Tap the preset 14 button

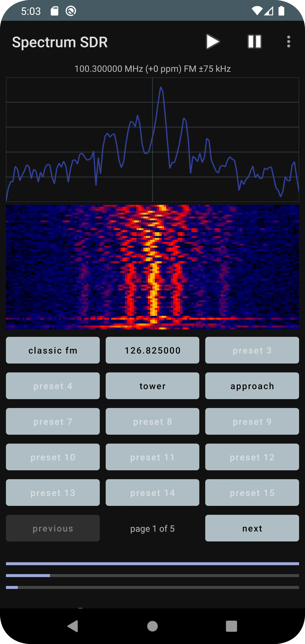point(152,493)
